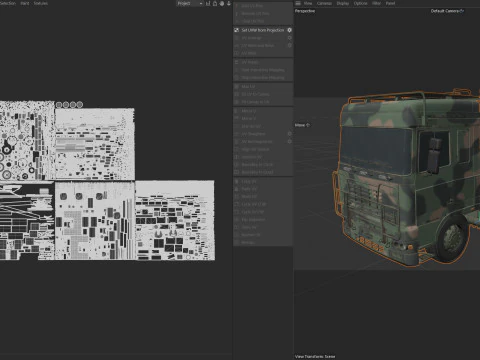The height and width of the screenshot is (360, 480).
Task: Open the Options menu in the viewport
Action: point(360,3)
